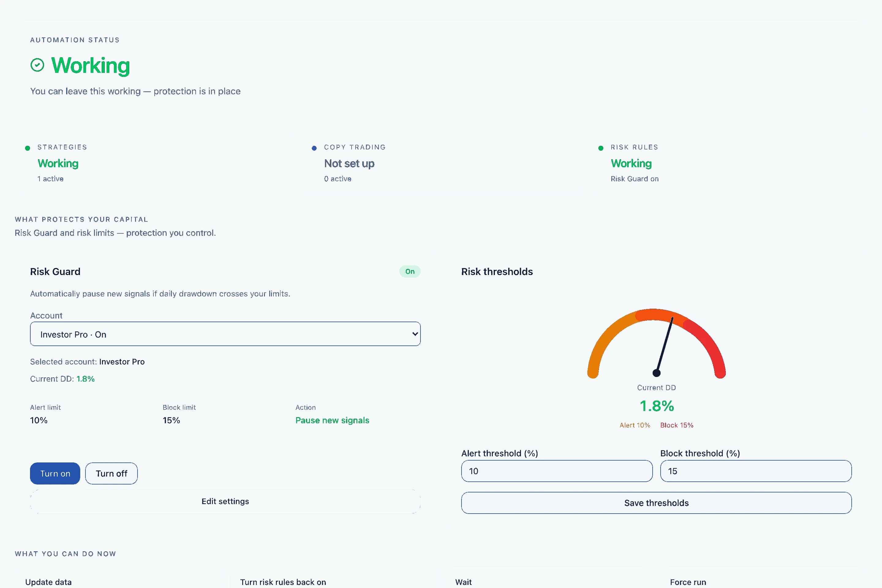Image resolution: width=882 pixels, height=588 pixels.
Task: Click the Turn on button
Action: 55,473
